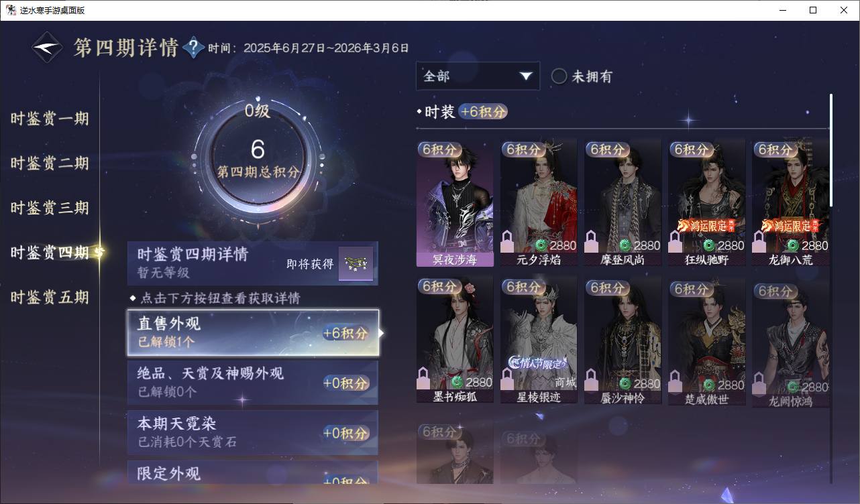The height and width of the screenshot is (504, 860).
Task: Click the 情人节限定 badge on 星棱银迹
Action: click(x=538, y=363)
